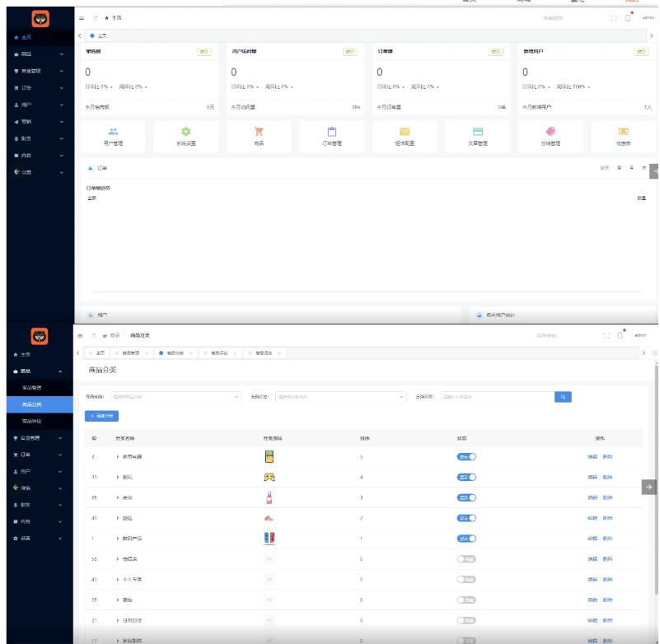Turn off status switch for category ID 65
The width and height of the screenshot is (660, 644).
466,497
